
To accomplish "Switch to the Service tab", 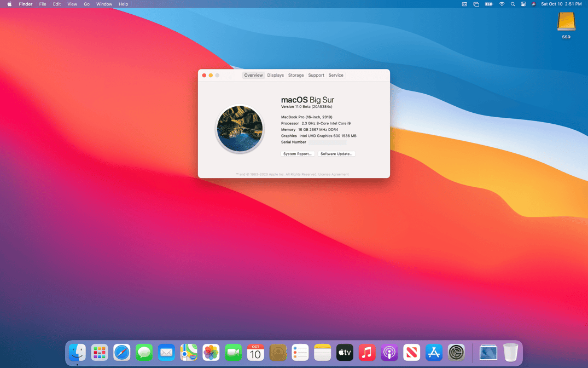I will point(336,75).
